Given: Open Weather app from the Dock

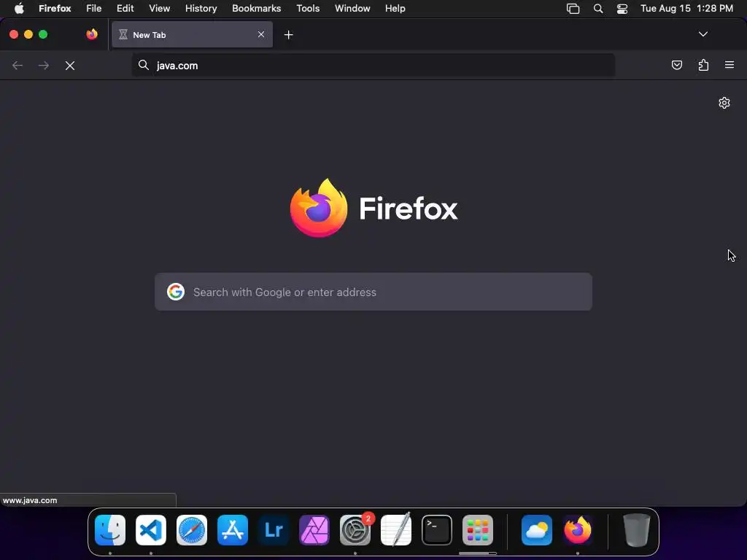Looking at the screenshot, I should coord(537,530).
